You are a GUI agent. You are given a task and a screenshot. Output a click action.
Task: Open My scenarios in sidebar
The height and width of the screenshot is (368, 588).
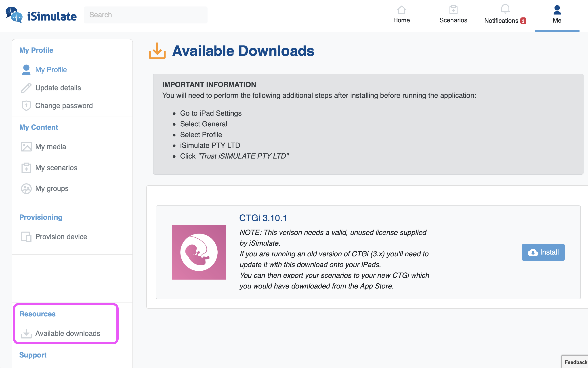pyautogui.click(x=56, y=168)
